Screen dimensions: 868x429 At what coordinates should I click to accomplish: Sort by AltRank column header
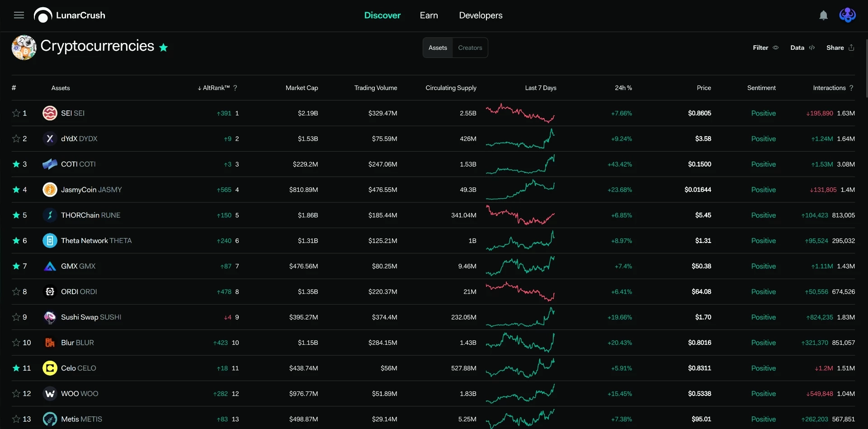(x=214, y=88)
